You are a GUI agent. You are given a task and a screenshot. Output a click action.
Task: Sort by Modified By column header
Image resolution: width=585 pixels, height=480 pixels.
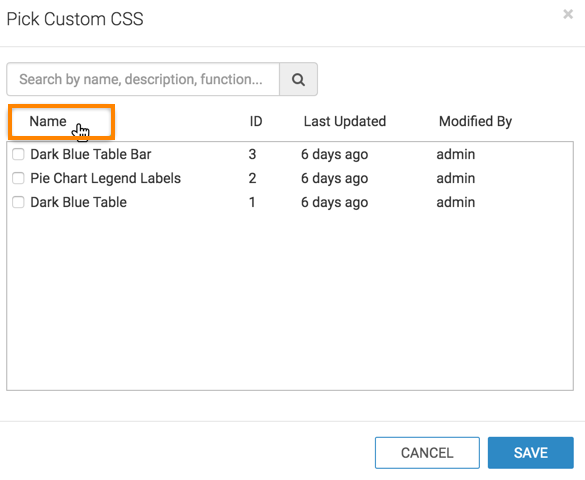tap(475, 121)
